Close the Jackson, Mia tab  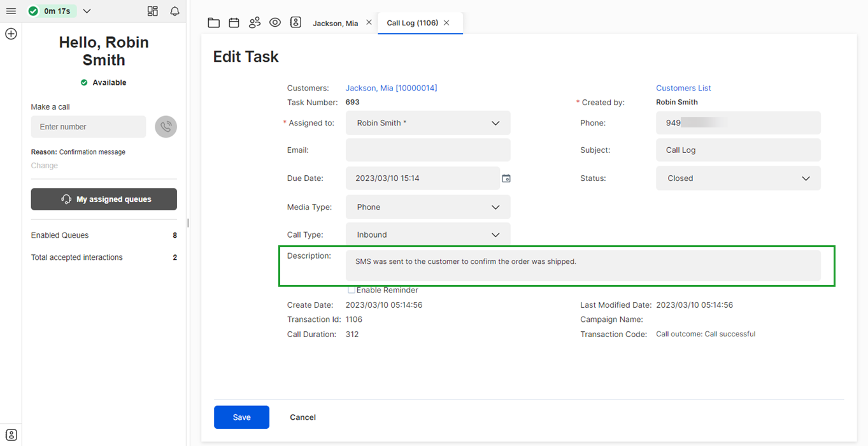click(369, 22)
